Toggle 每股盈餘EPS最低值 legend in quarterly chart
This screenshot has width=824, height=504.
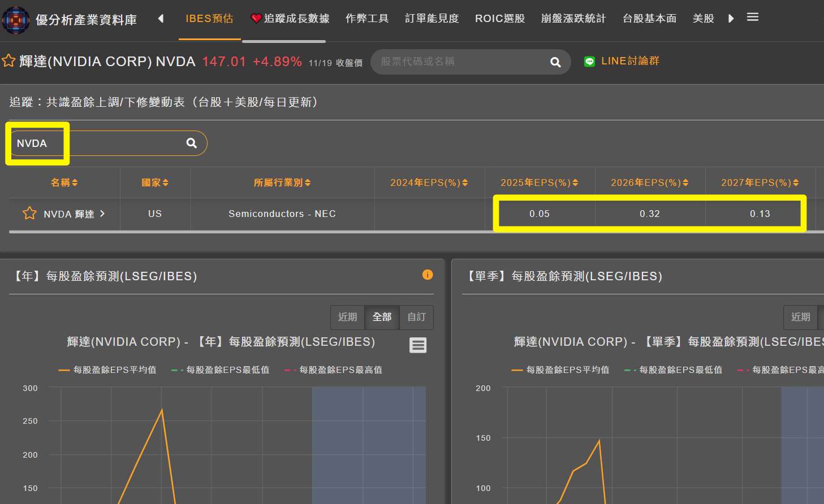point(674,370)
